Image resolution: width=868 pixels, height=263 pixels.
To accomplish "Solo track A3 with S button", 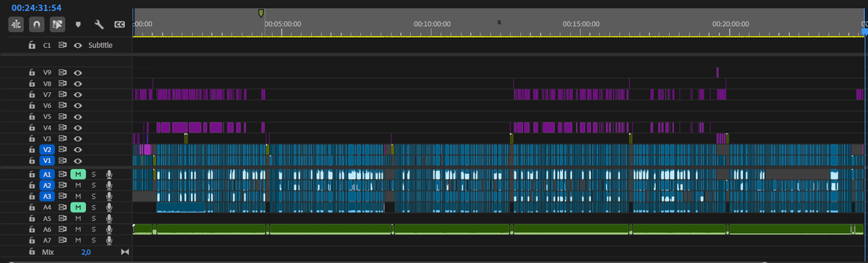I will (x=93, y=196).
